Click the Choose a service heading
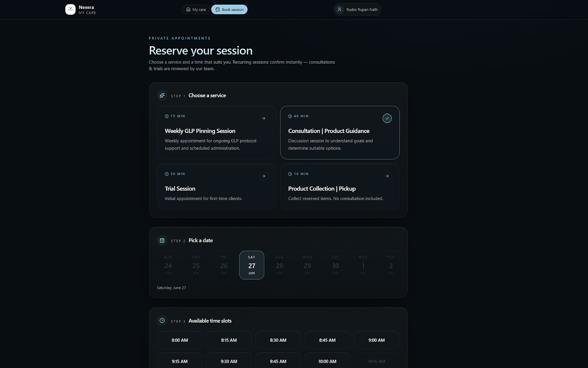588x368 pixels. point(207,95)
